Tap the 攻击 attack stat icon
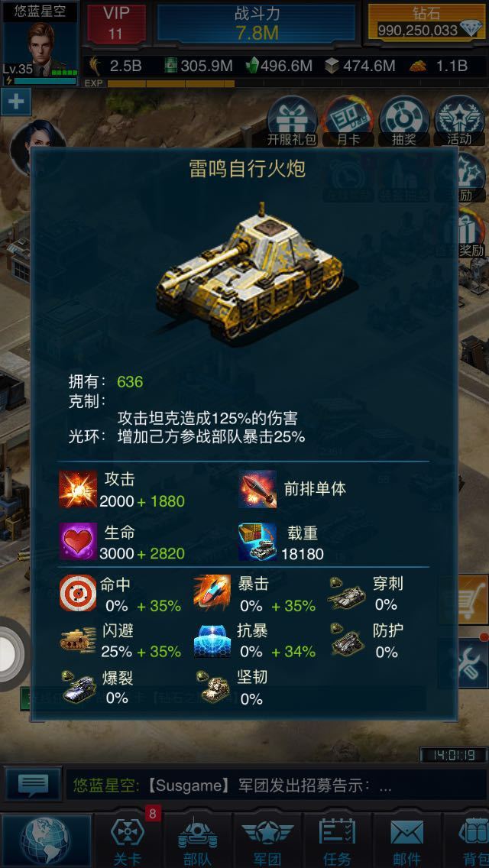 click(78, 489)
